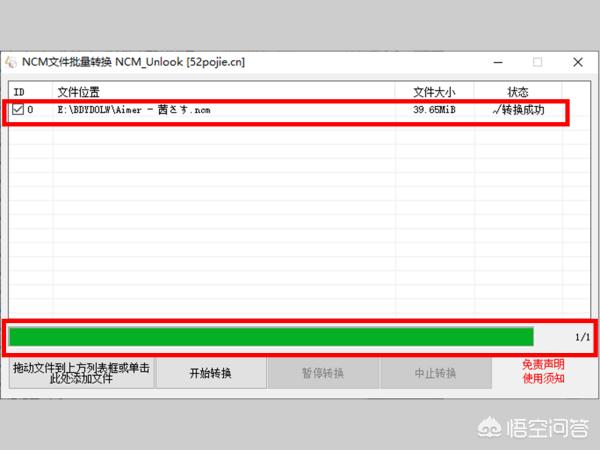Click the 1/1 progress counter
This screenshot has width=600, height=450.
point(582,337)
